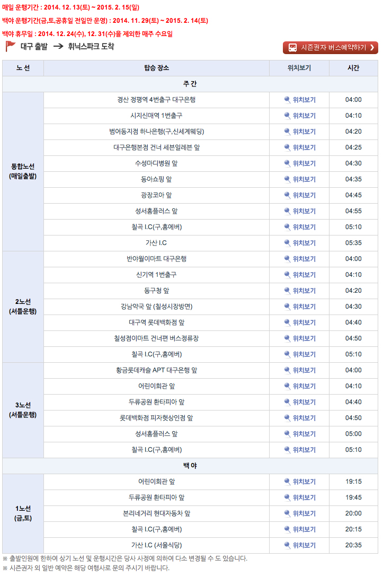Click stop name 황금롯데캐슬 APT 대구은행 앞
Viewport: 392px width, 576px height.
[156, 370]
